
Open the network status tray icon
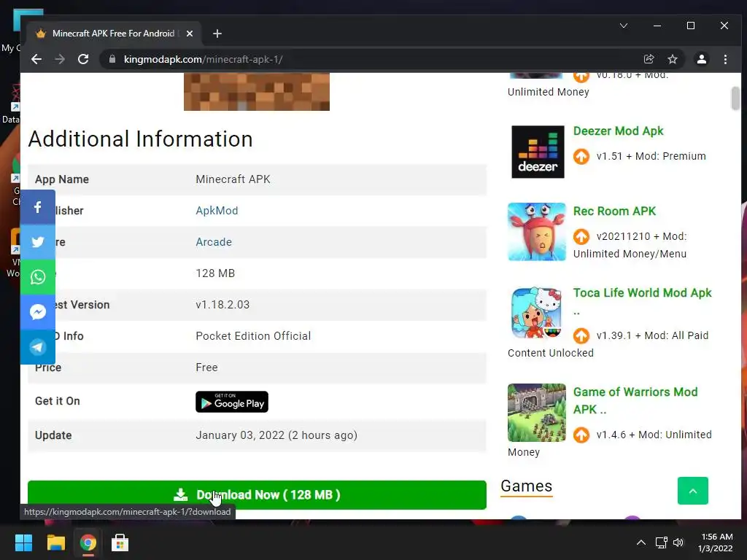661,542
